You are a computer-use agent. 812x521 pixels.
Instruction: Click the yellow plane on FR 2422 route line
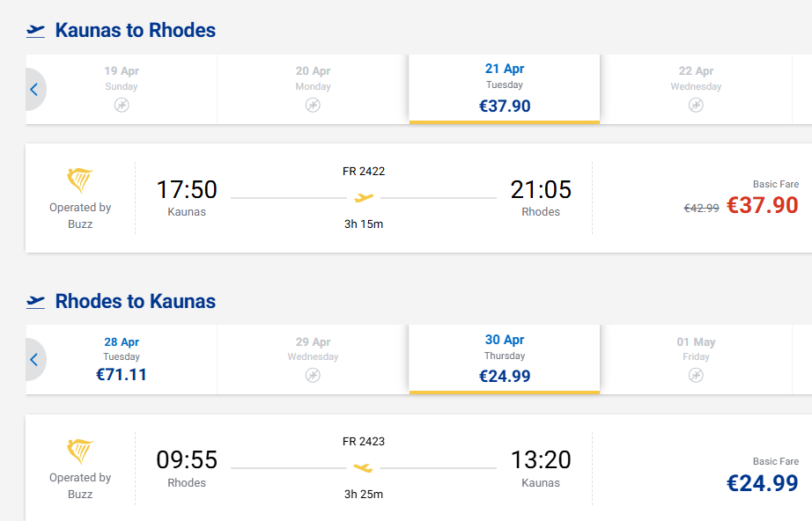364,197
